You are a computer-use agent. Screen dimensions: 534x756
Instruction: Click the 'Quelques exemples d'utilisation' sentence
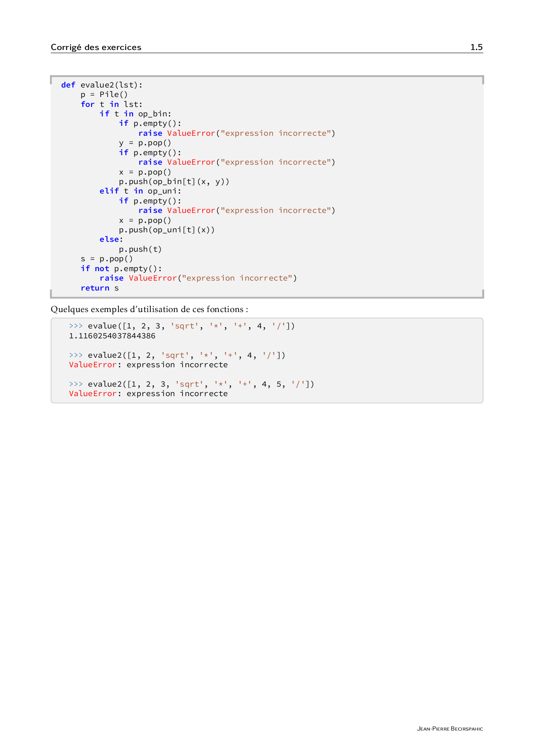(x=149, y=309)
